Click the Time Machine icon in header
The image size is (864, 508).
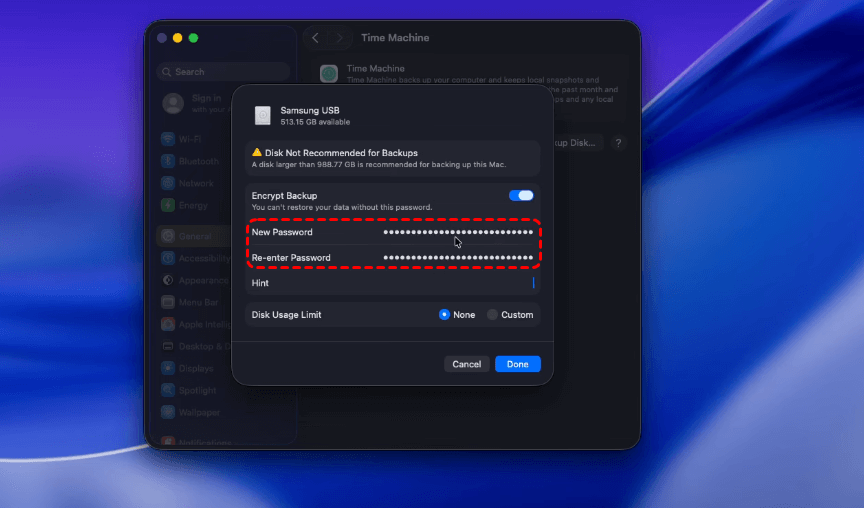[329, 73]
